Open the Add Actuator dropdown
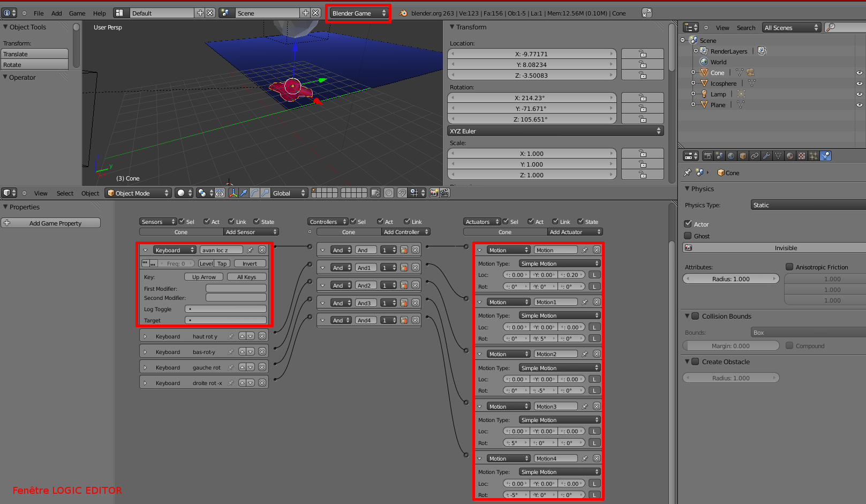The width and height of the screenshot is (866, 504). pos(575,232)
